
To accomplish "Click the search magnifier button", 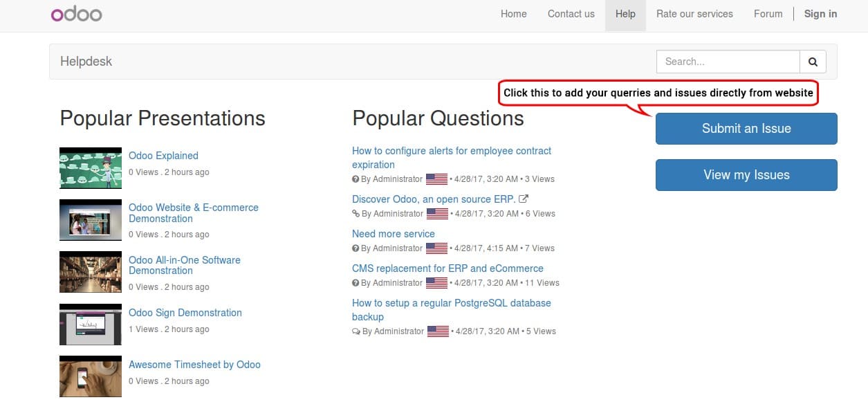I will (x=813, y=62).
